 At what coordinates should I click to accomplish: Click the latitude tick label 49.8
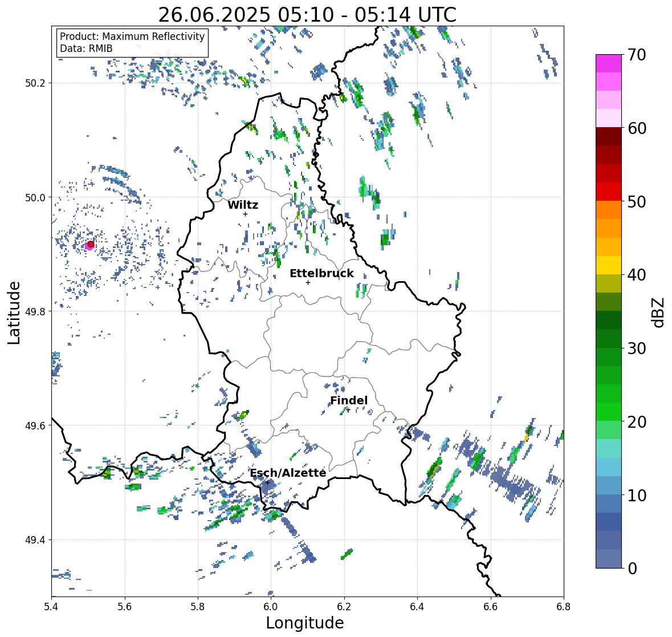35,311
